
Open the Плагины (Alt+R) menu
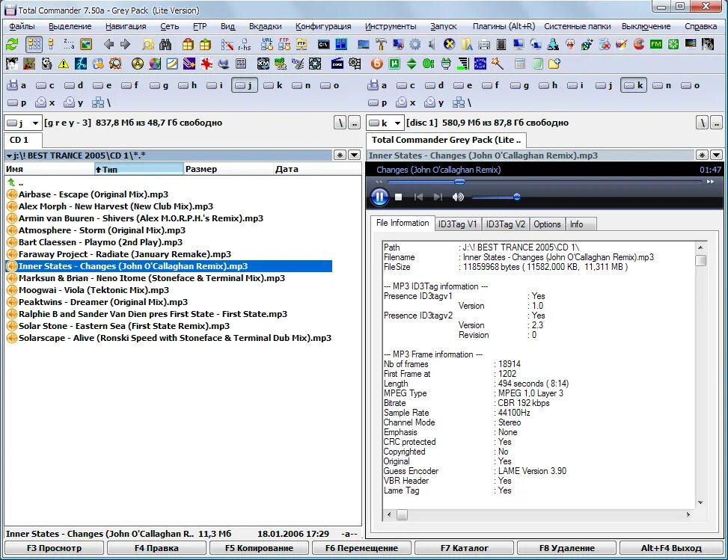coord(504,26)
